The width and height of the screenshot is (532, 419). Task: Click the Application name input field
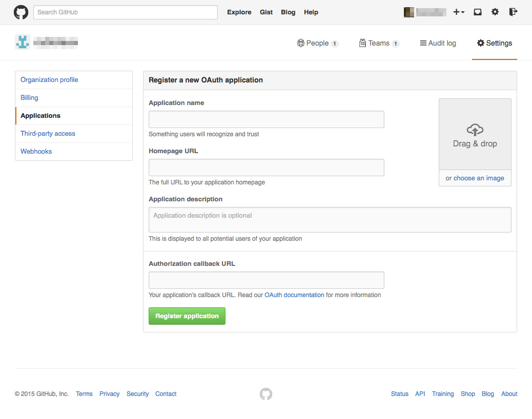click(266, 119)
